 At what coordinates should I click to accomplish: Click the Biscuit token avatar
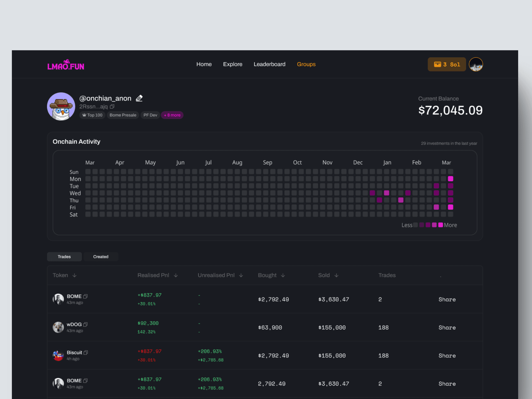pos(58,355)
